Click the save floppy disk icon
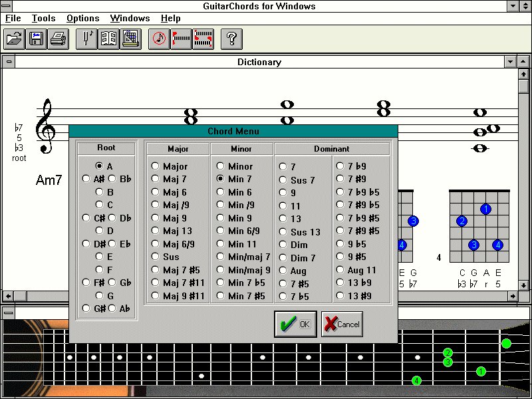Image resolution: width=532 pixels, height=399 pixels. [x=37, y=39]
